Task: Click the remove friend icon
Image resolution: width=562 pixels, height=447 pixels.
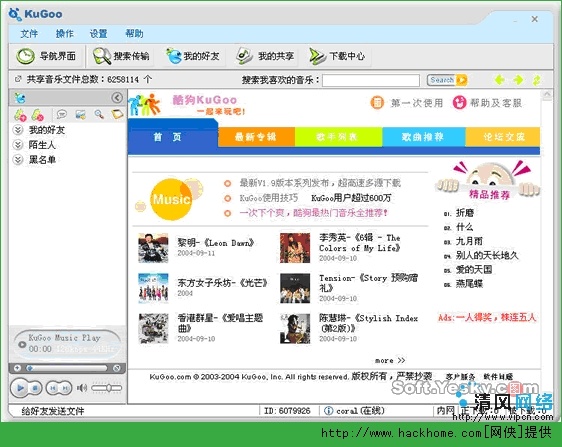Action: click(38, 115)
